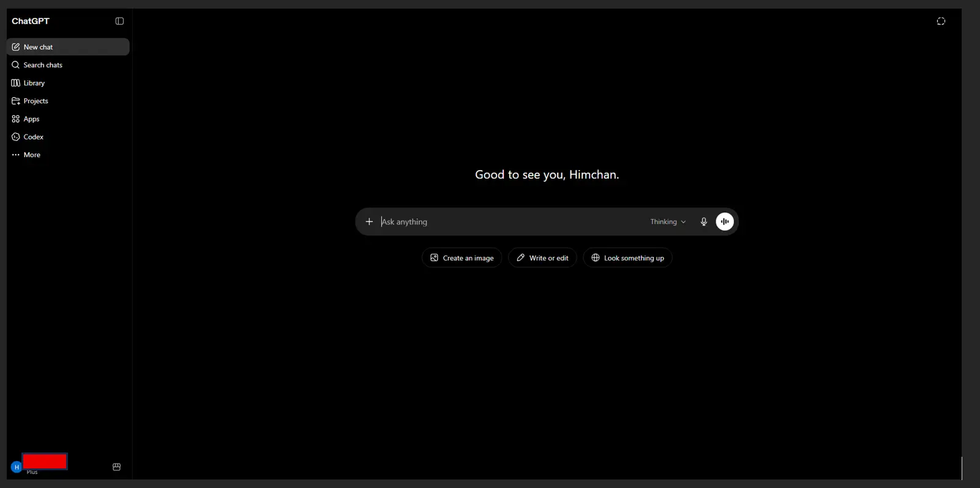Start voice mode with the waveform button
Screen dimensions: 980x488
(x=725, y=221)
